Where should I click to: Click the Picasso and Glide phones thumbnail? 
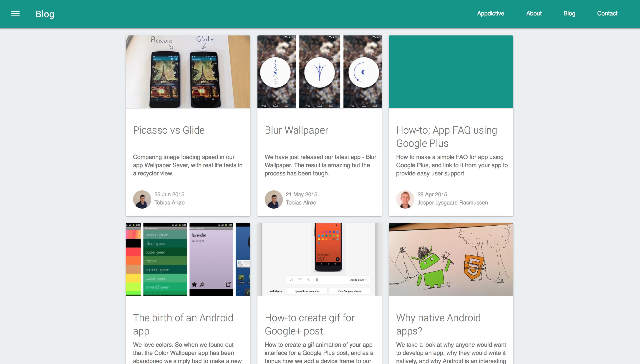(188, 72)
